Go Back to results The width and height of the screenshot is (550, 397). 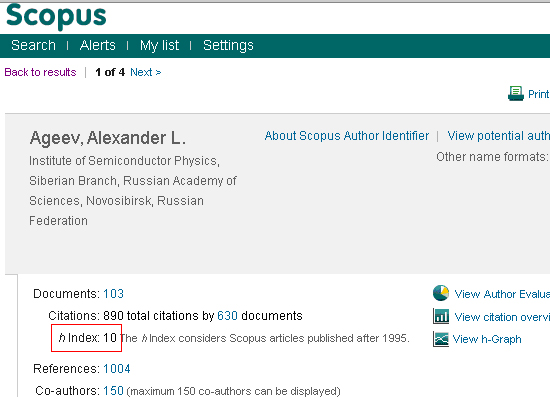(40, 72)
